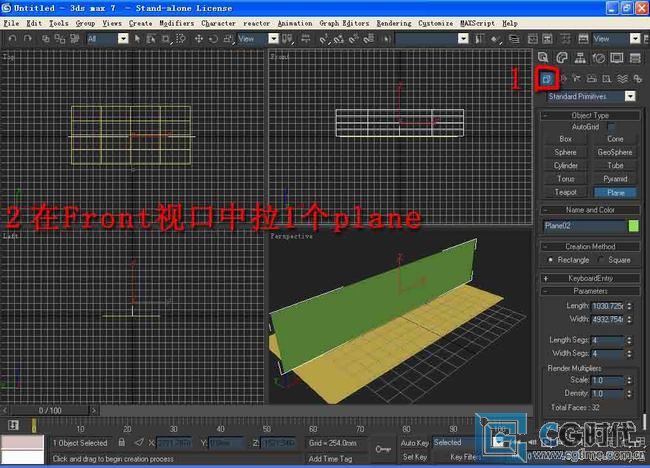Screen dimensions: 650x468
Task: Open the Modifiers menu
Action: [x=177, y=23]
